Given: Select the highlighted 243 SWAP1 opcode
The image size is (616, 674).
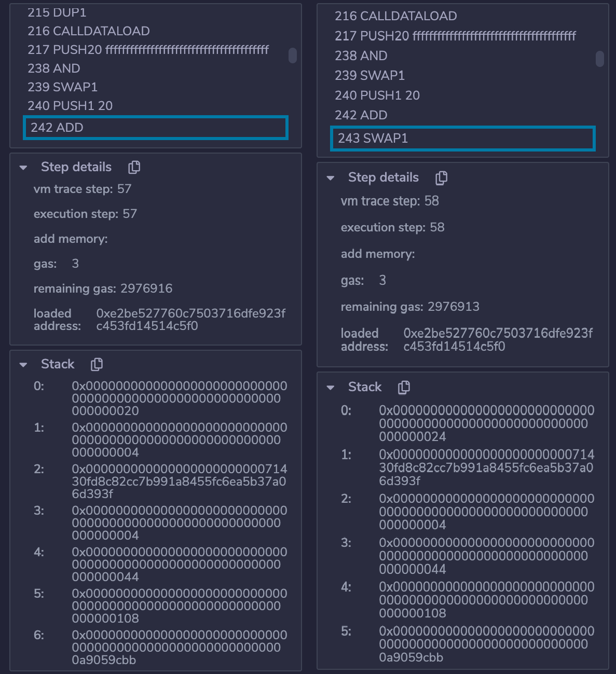Looking at the screenshot, I should click(x=462, y=139).
